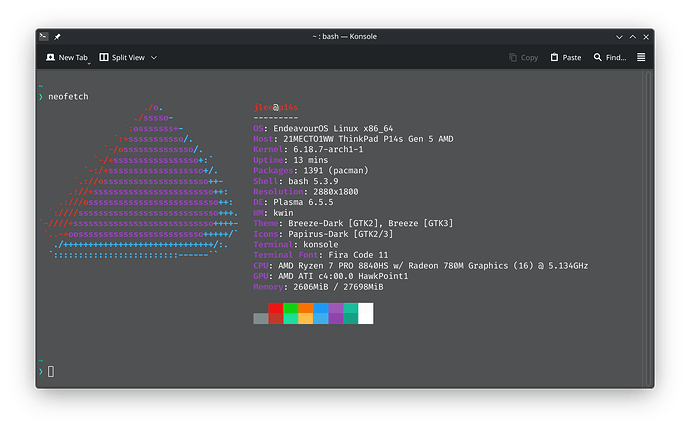Click the bottom terminal prompt cursor
Image resolution: width=690 pixels, height=430 pixels.
(51, 372)
